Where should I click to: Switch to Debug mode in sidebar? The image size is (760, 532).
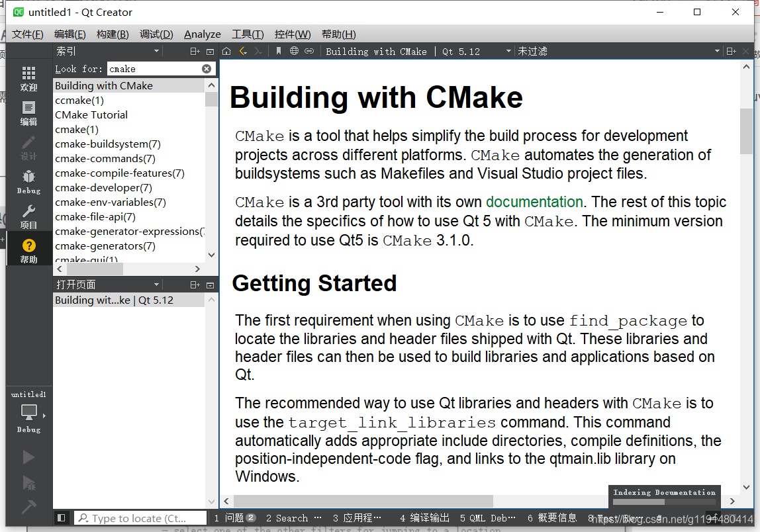tap(28, 183)
